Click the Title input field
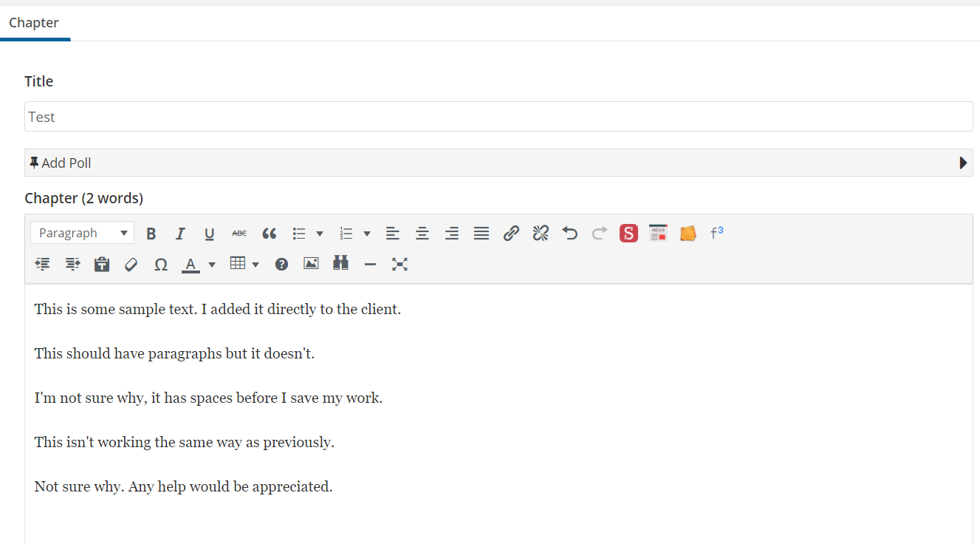Viewport: 980px width, 544px height. [x=498, y=117]
